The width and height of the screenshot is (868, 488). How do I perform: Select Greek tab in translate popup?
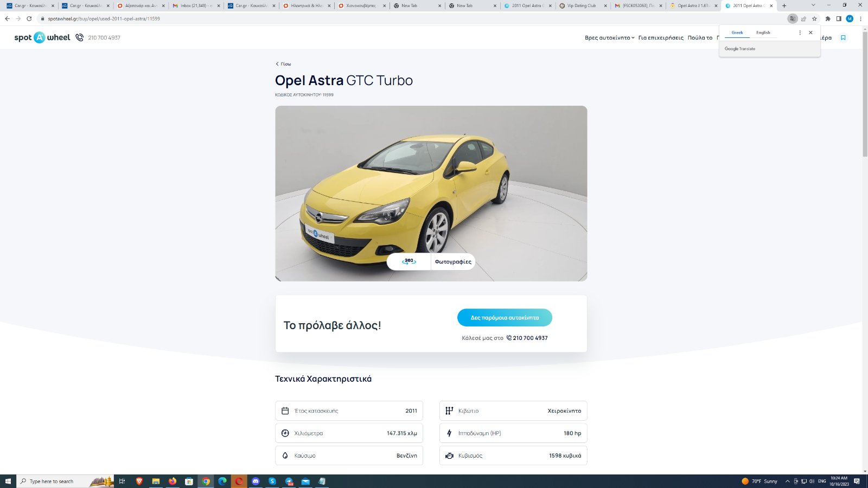pyautogui.click(x=737, y=33)
